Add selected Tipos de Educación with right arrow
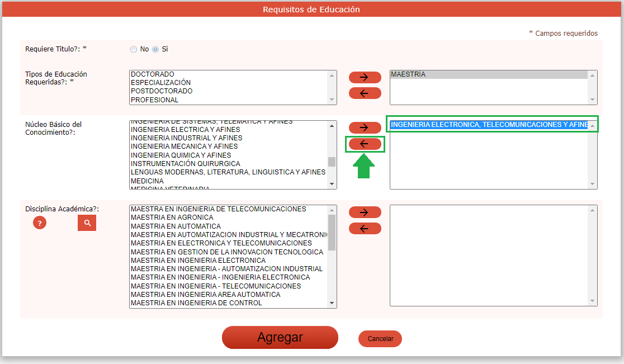 pyautogui.click(x=365, y=77)
